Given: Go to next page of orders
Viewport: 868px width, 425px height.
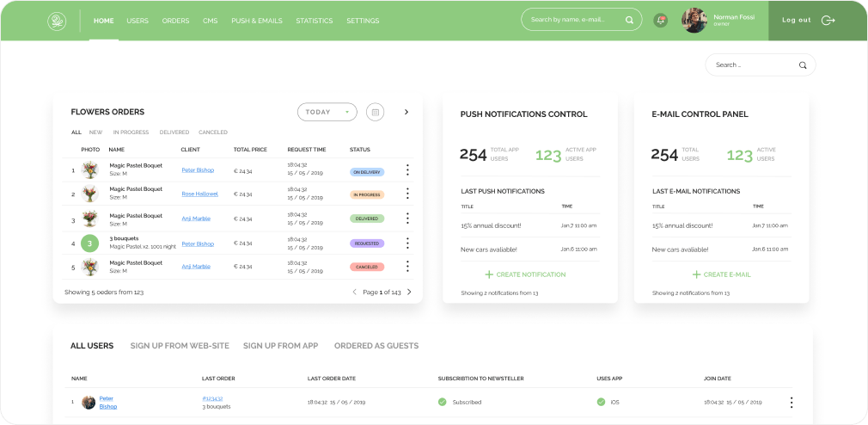Looking at the screenshot, I should 409,293.
